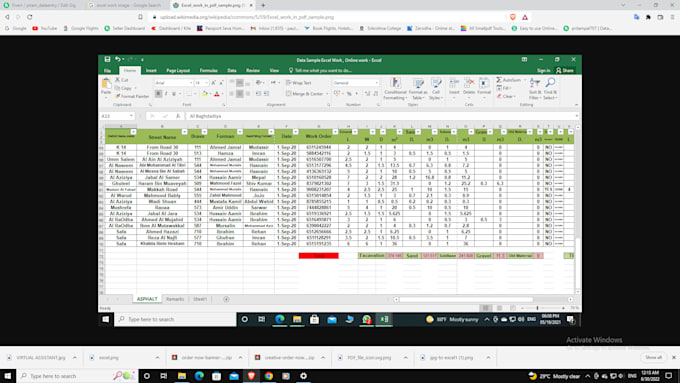Click the Sort & Filter icon
The width and height of the screenshot is (680, 383).
pos(535,83)
